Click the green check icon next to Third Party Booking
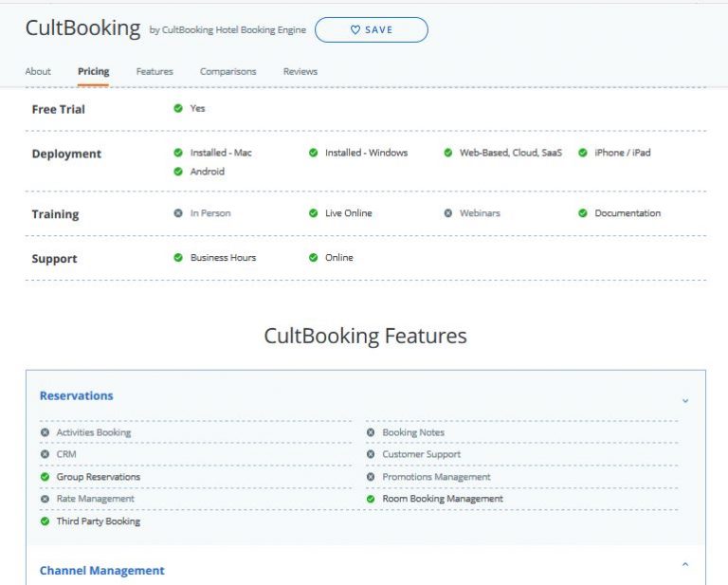The image size is (728, 585). point(45,521)
